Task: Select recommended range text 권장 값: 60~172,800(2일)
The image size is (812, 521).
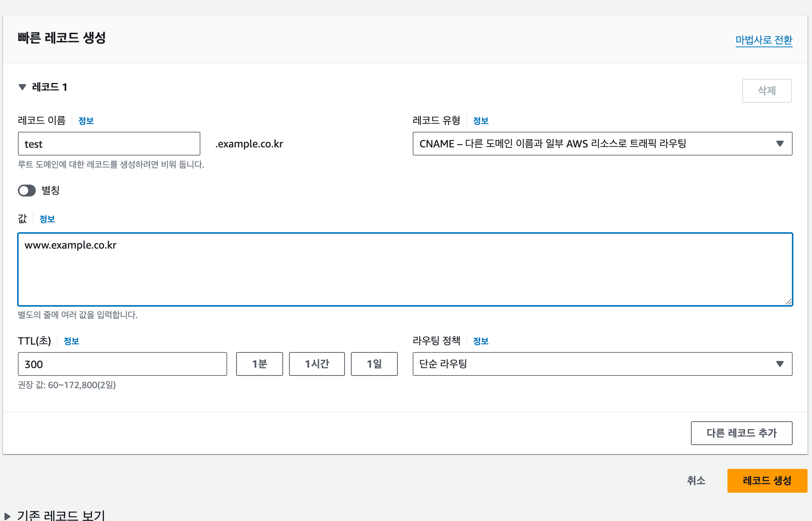Action: tap(67, 385)
